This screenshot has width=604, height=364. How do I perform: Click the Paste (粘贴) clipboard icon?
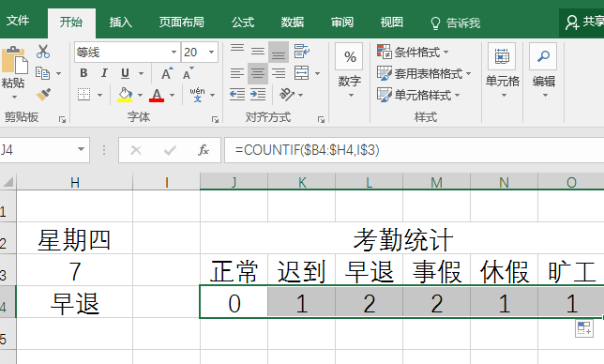click(x=14, y=61)
